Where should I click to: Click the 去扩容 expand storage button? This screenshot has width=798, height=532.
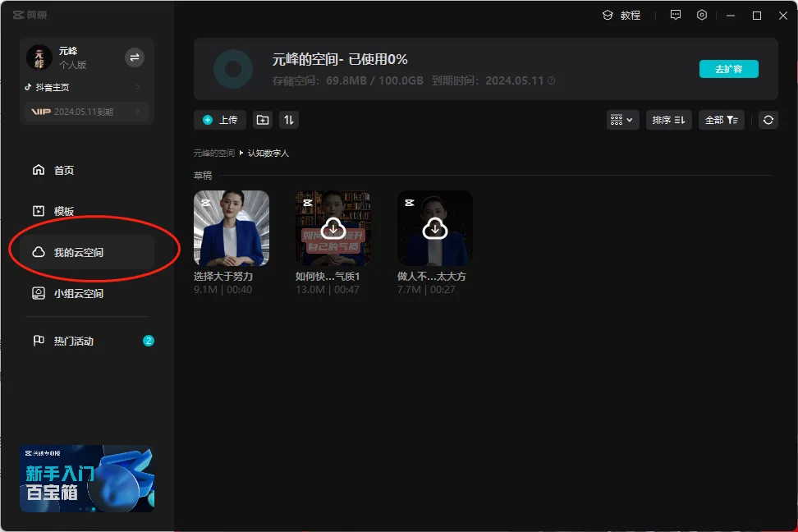pos(729,69)
